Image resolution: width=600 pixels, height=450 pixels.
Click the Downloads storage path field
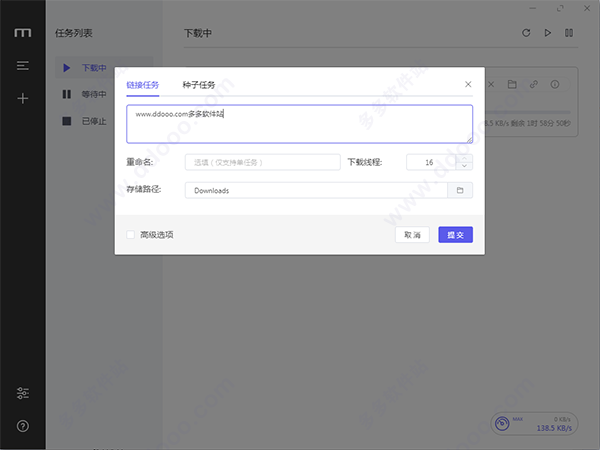[x=316, y=190]
